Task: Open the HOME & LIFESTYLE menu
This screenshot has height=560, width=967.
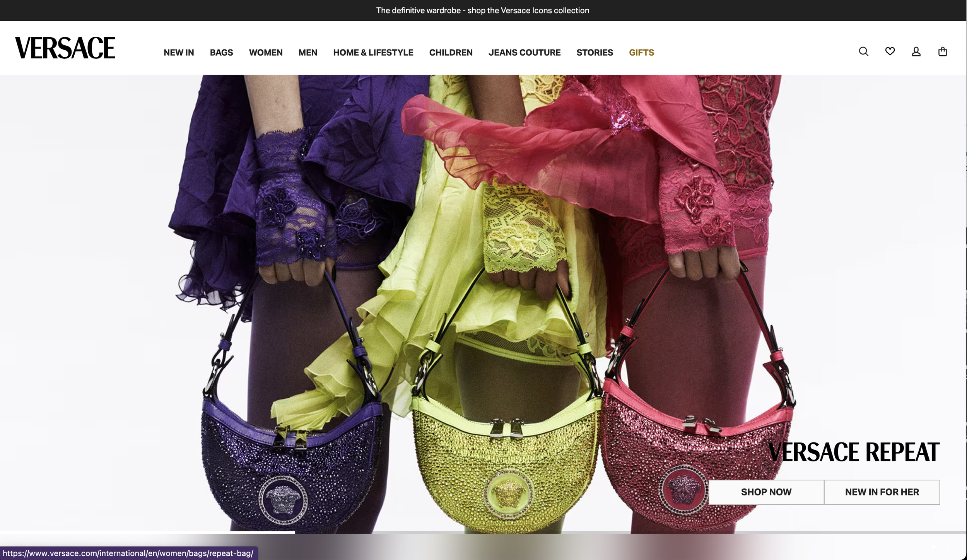Action: [x=373, y=53]
